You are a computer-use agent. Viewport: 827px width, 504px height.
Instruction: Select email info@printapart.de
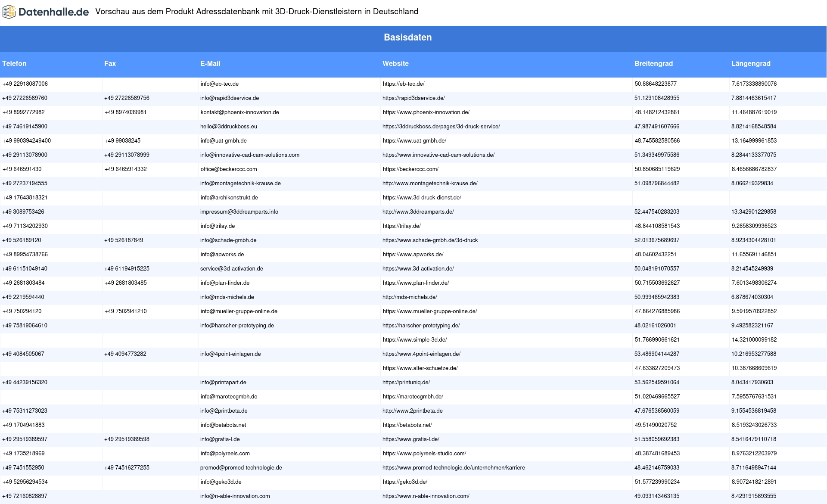click(x=223, y=383)
